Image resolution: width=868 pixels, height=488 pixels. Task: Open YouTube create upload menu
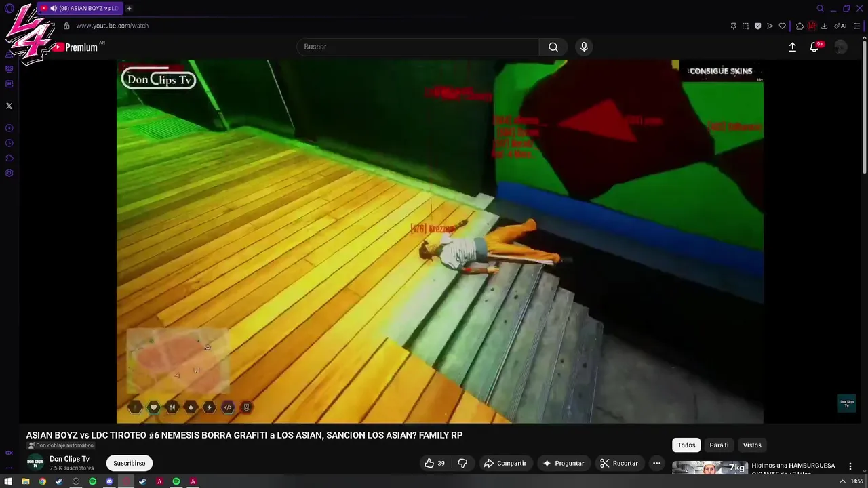click(x=792, y=47)
